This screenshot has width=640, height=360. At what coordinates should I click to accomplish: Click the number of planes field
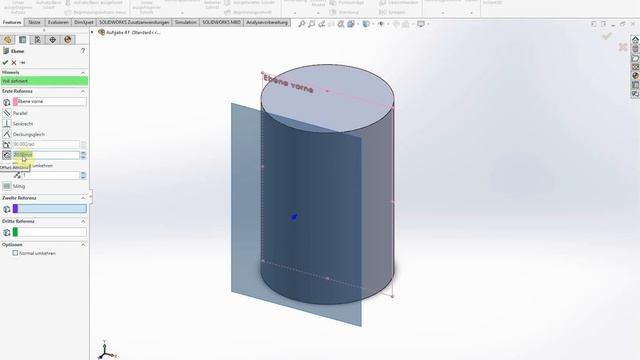click(51, 176)
